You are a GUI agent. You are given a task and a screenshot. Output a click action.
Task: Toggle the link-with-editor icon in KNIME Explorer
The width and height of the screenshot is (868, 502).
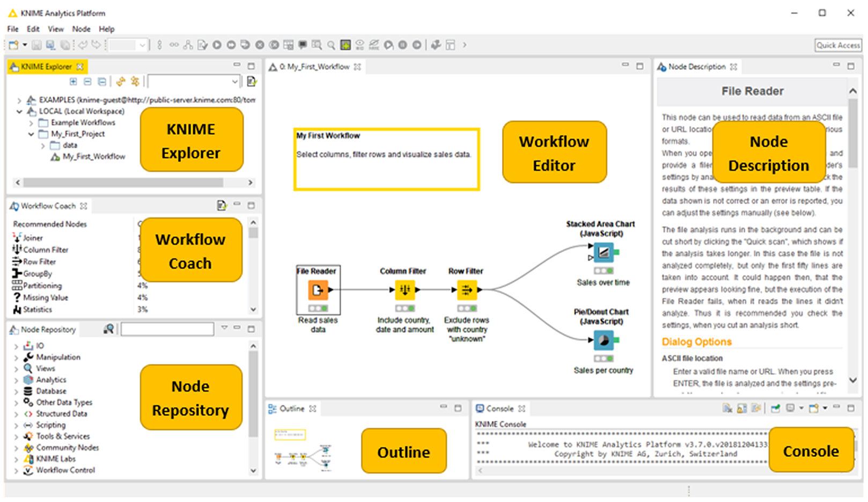(135, 82)
